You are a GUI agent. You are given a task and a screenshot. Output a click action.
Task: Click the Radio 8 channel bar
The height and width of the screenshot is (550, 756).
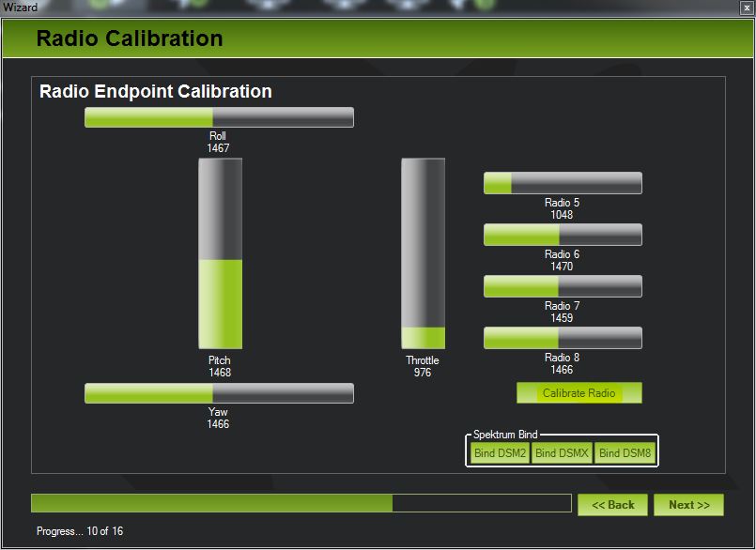tap(563, 338)
